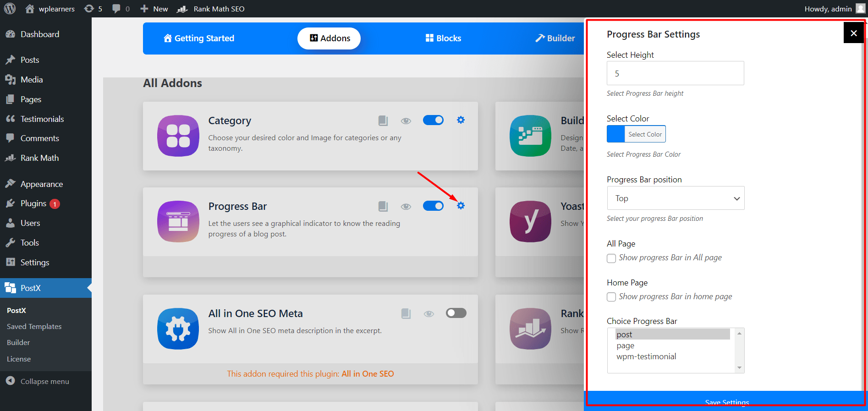This screenshot has height=411, width=868.
Task: Disable the Category addon toggle
Action: (x=433, y=120)
